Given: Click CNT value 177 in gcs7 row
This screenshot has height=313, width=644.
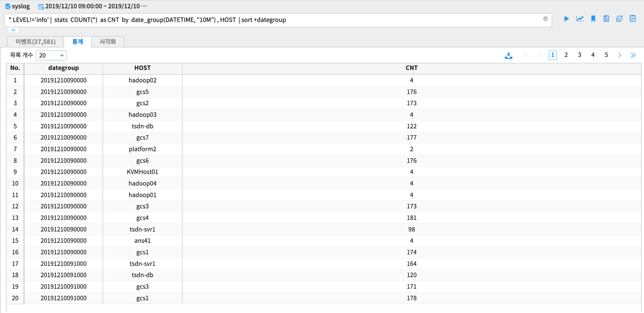Looking at the screenshot, I should point(411,138).
